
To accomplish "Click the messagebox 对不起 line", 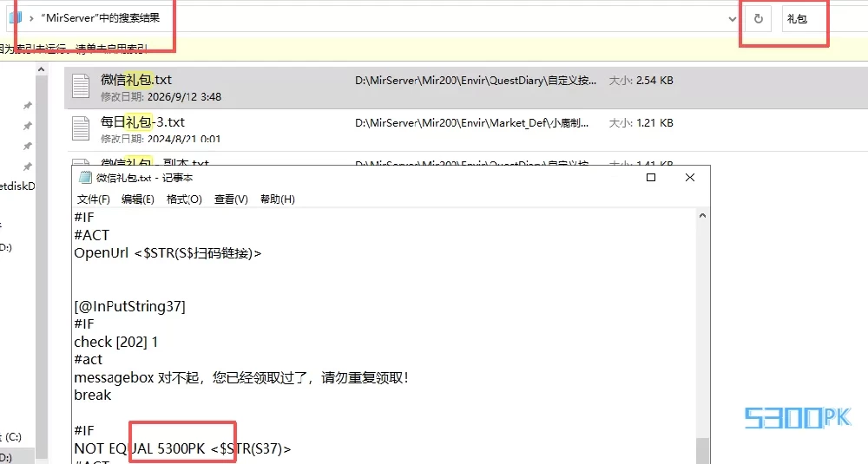I will 241,378.
